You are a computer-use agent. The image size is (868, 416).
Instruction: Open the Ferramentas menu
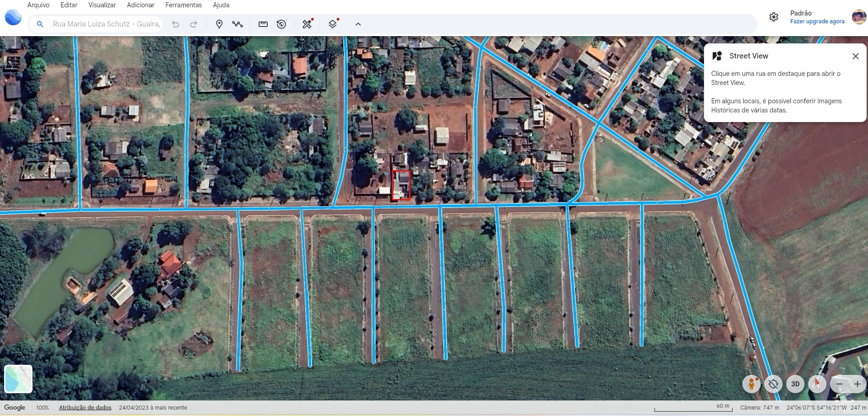[x=183, y=5]
